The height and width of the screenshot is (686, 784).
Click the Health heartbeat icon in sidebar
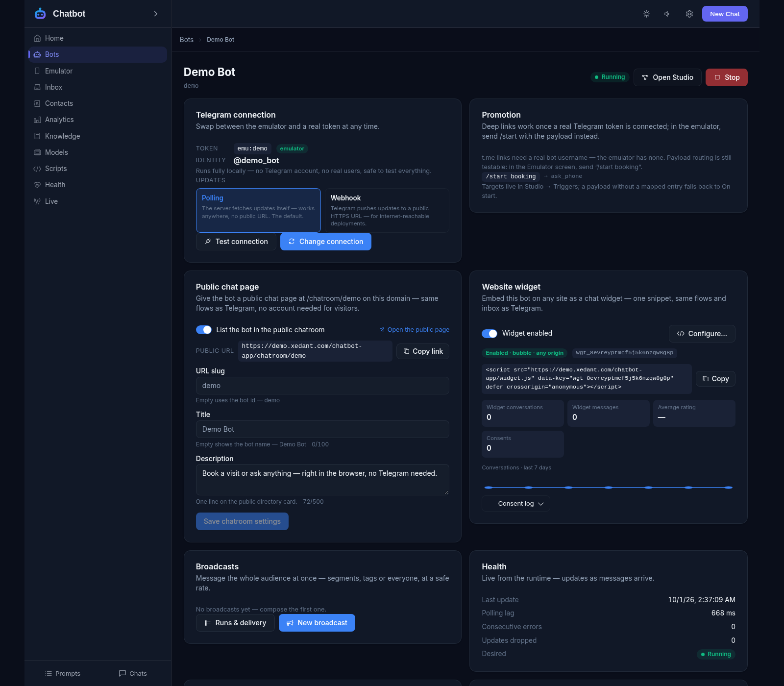[x=37, y=185]
